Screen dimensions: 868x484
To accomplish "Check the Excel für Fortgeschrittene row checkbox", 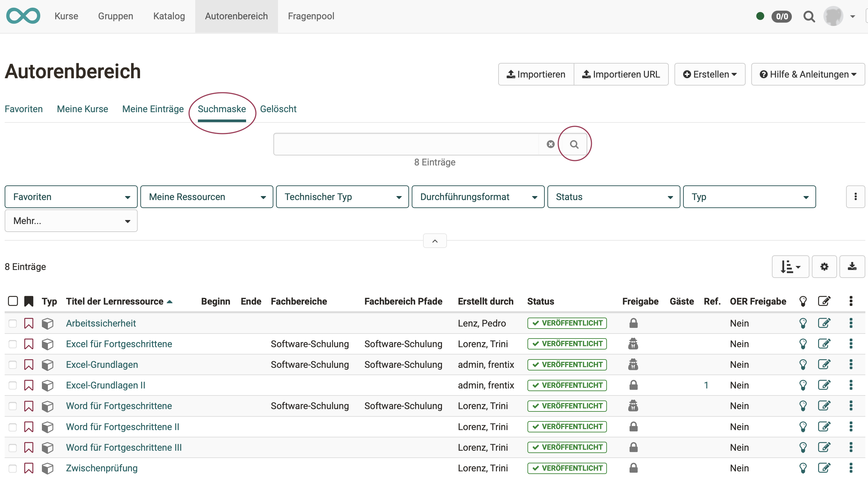I will pos(13,344).
